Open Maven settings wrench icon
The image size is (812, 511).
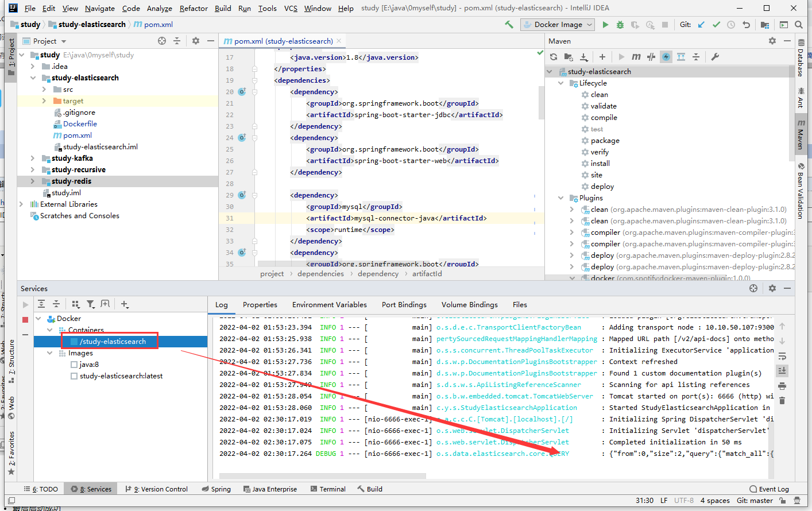coord(715,57)
